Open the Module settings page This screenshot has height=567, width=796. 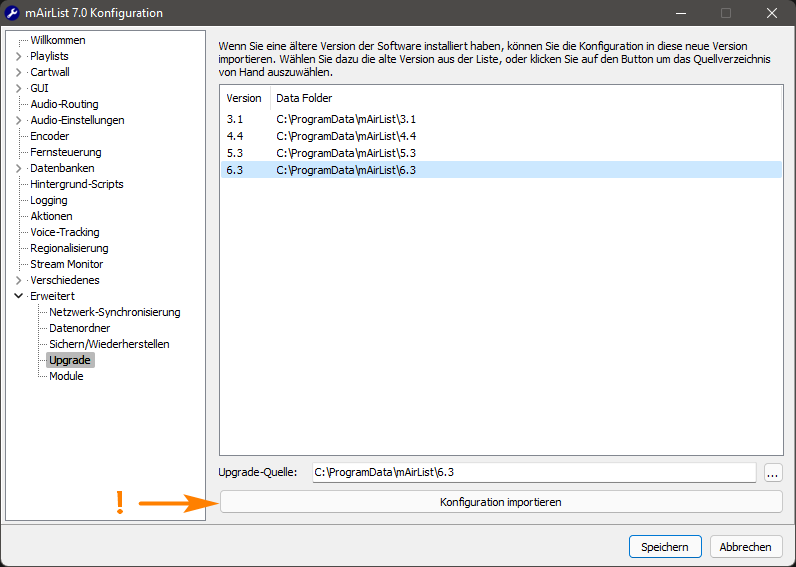pyautogui.click(x=66, y=376)
